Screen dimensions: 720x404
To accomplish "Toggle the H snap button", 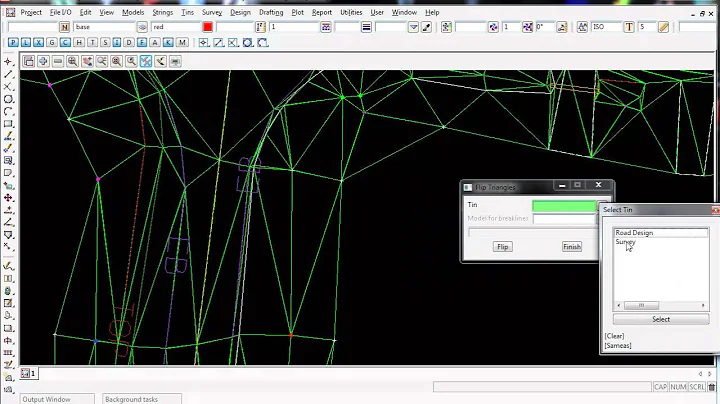I will [79, 43].
